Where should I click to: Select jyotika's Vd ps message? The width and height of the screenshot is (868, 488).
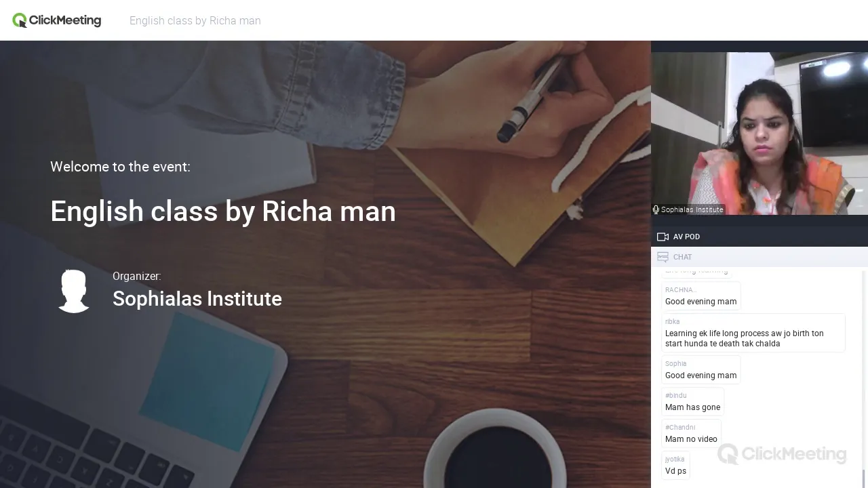click(x=675, y=466)
